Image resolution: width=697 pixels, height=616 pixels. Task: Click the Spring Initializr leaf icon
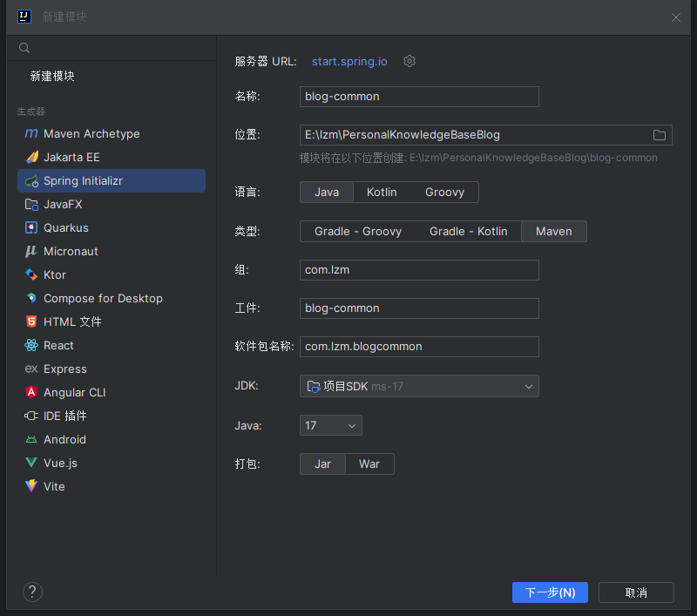(x=31, y=181)
